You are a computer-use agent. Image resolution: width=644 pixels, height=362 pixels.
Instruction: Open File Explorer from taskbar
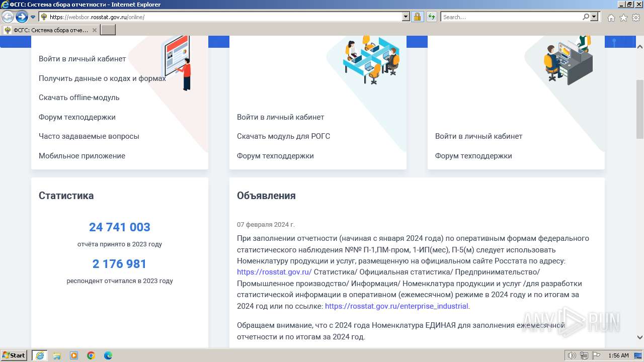click(x=57, y=355)
